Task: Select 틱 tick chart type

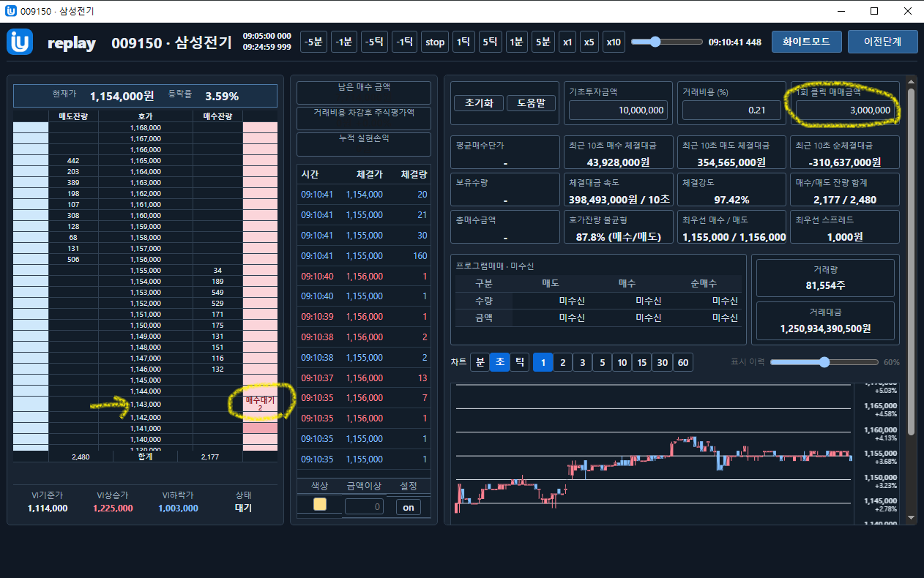Action: [519, 362]
